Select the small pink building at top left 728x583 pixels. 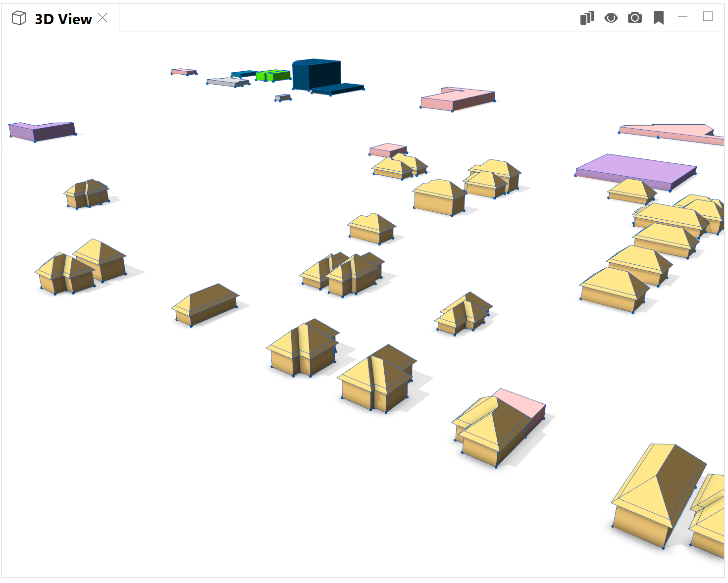click(x=184, y=72)
